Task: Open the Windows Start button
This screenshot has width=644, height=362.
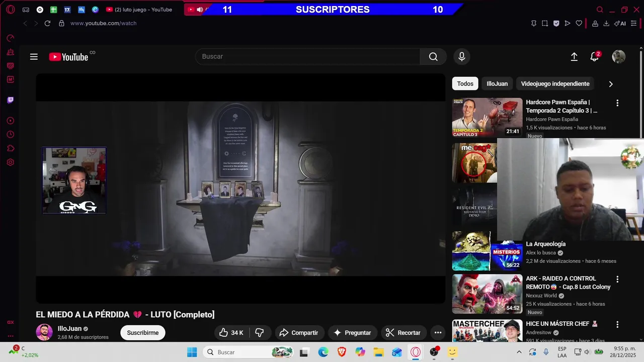Action: (192, 352)
